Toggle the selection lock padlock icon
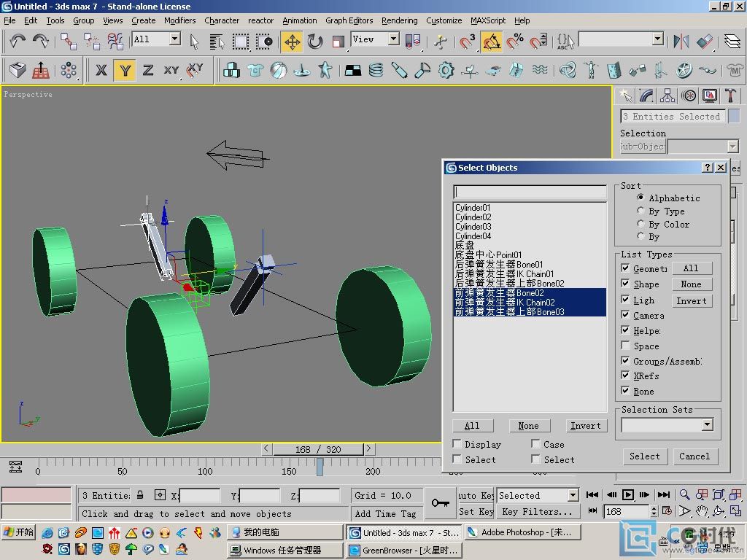The height and width of the screenshot is (560, 747). point(140,495)
